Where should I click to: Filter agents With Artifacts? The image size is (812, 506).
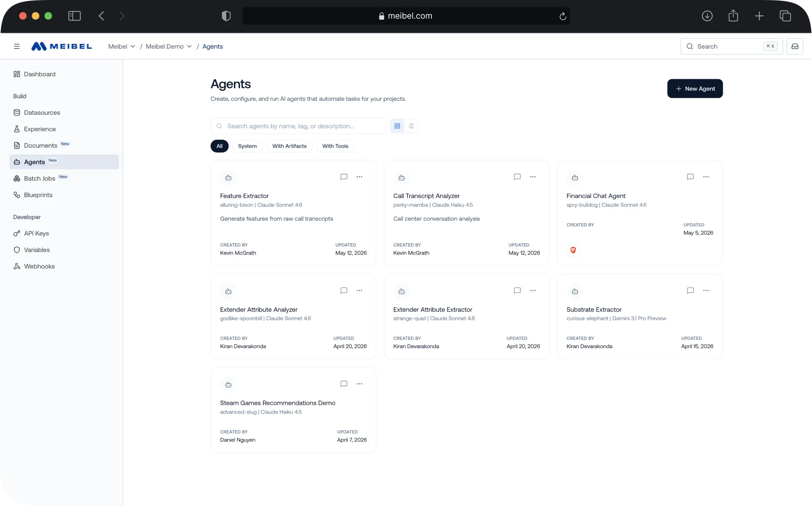[x=289, y=146]
